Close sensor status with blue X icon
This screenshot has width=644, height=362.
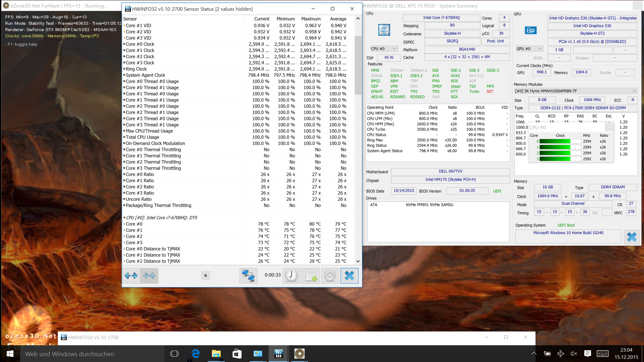(349, 276)
